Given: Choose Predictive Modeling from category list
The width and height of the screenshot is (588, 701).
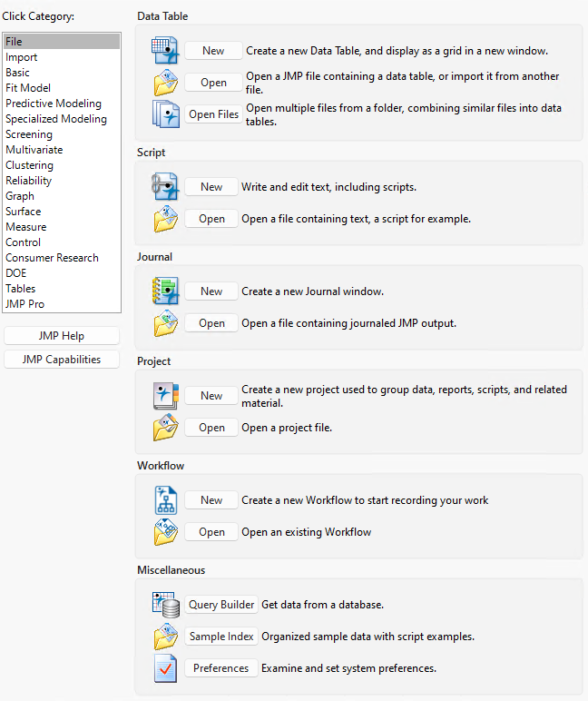Looking at the screenshot, I should (54, 104).
